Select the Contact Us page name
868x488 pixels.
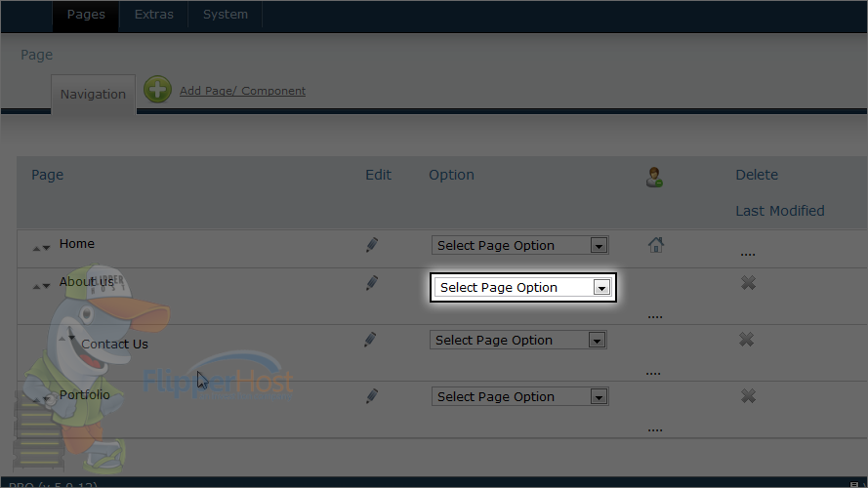(x=114, y=345)
